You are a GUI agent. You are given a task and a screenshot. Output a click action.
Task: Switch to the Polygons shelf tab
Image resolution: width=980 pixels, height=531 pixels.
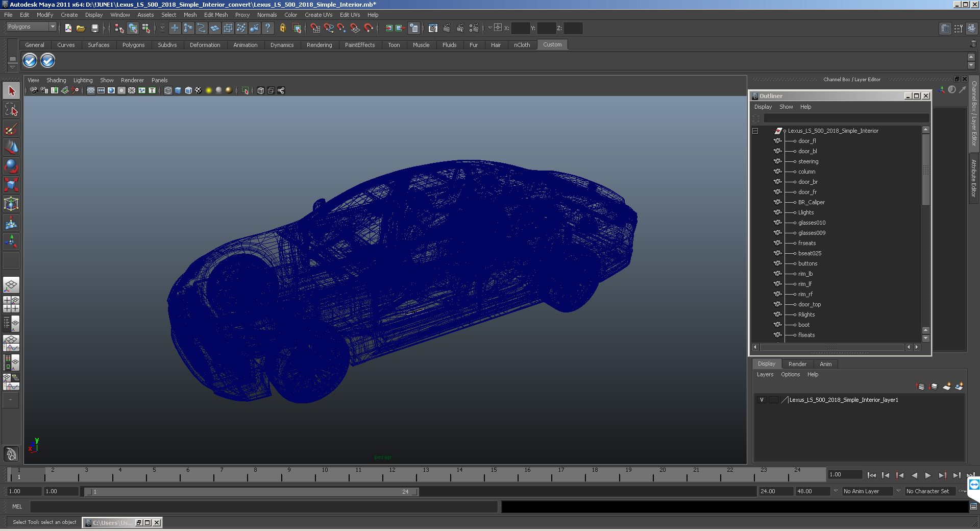coord(133,45)
